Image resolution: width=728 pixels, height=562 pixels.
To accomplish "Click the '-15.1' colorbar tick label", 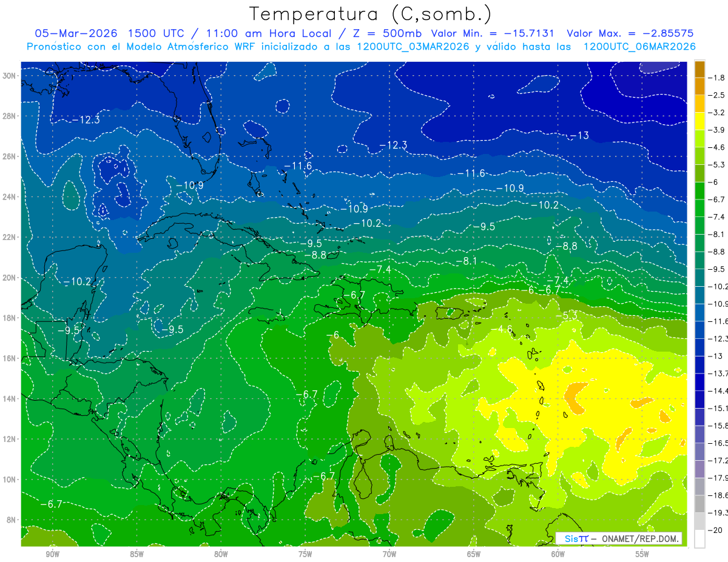I will tap(717, 409).
